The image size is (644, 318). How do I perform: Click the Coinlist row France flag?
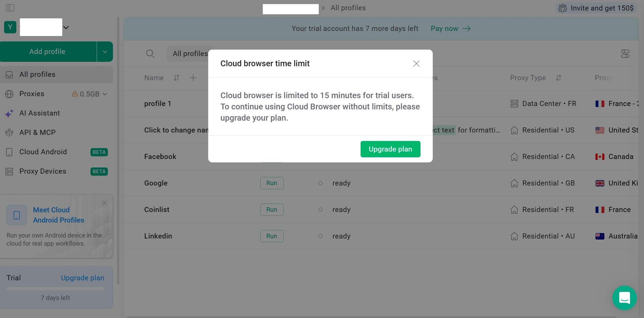[x=600, y=210]
